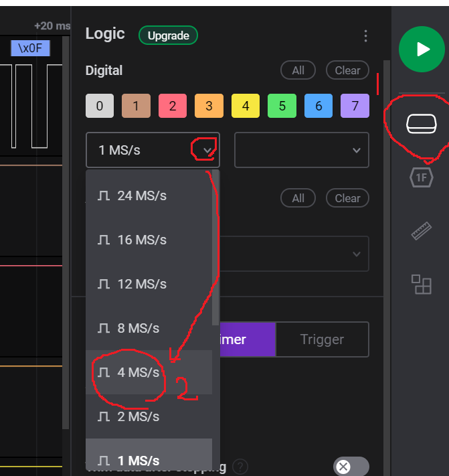The height and width of the screenshot is (476, 449).
Task: Click Clear for Analog channels
Action: pyautogui.click(x=347, y=198)
